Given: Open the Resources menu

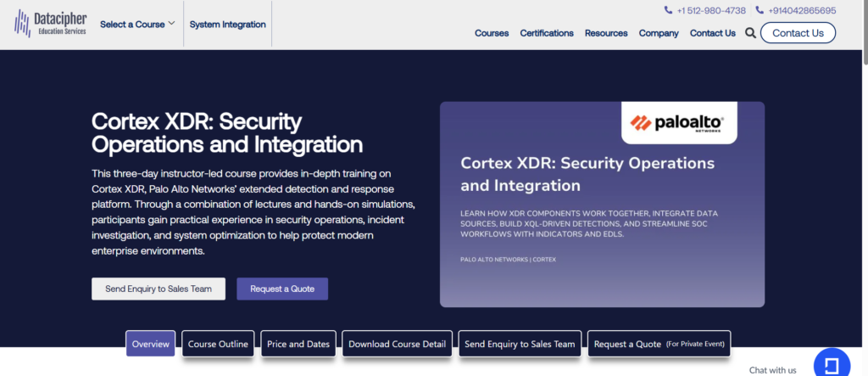Looking at the screenshot, I should pyautogui.click(x=606, y=33).
